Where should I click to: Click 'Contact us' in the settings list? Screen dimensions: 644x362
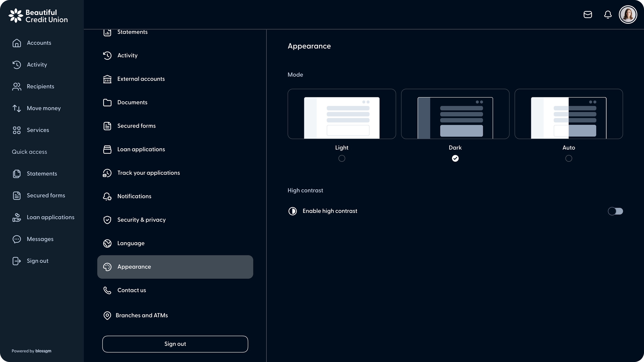click(x=131, y=290)
